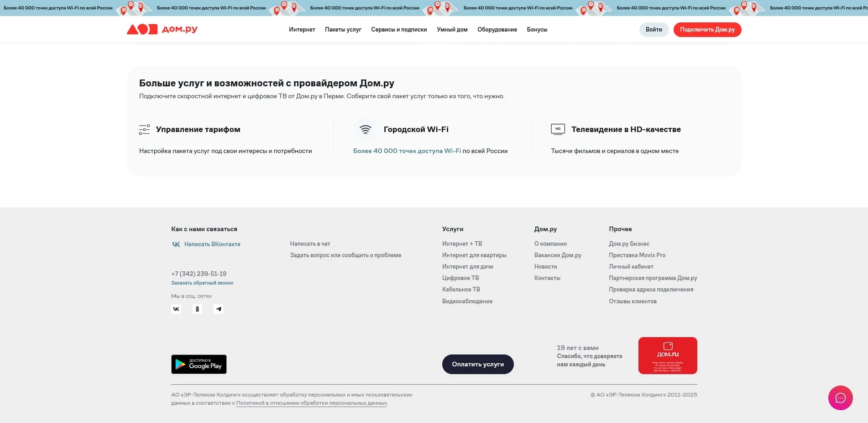Open Odnoklassniki social icon in footer
This screenshot has width=868, height=423.
coord(197,309)
